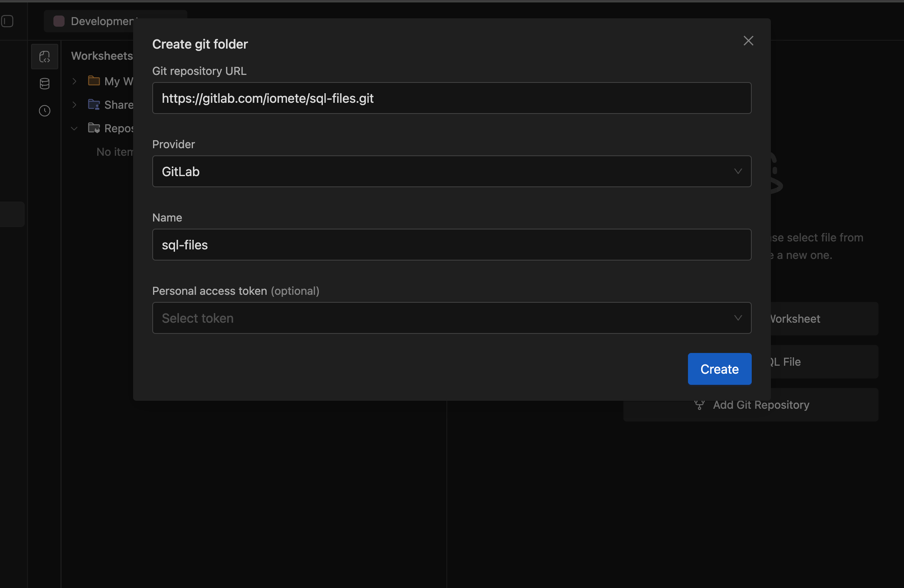904x588 pixels.
Task: Click the blue Create button
Action: point(719,369)
